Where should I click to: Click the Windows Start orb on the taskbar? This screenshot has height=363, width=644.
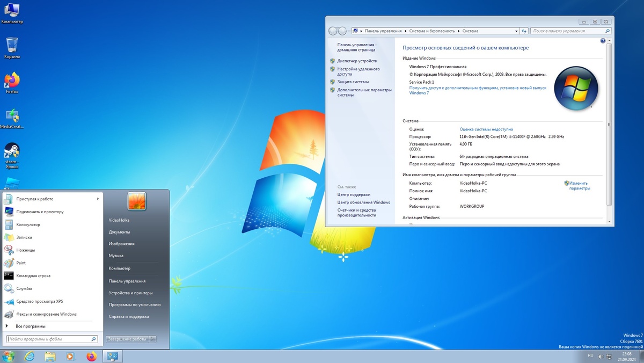[x=8, y=356]
